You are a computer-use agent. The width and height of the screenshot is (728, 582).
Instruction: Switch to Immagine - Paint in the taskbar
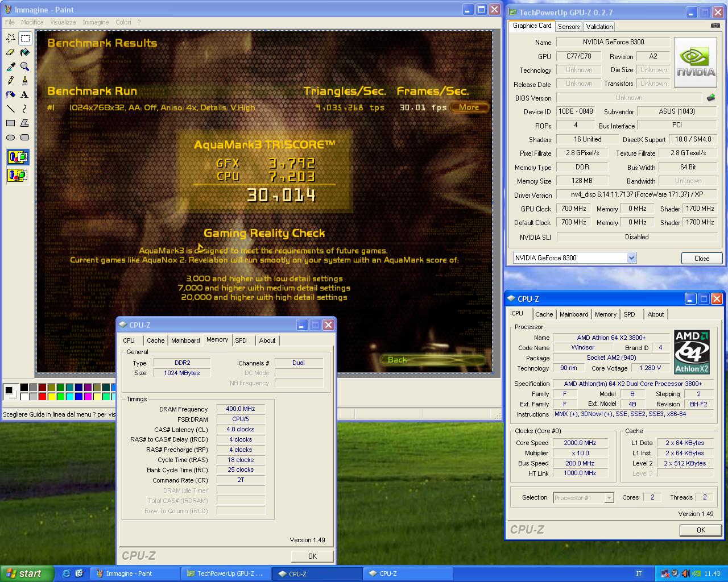point(135,573)
